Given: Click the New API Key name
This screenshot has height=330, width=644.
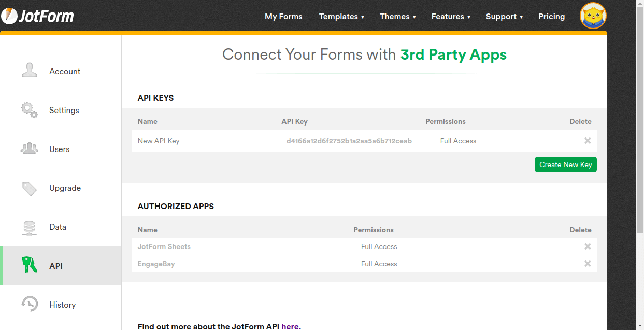Looking at the screenshot, I should point(159,141).
